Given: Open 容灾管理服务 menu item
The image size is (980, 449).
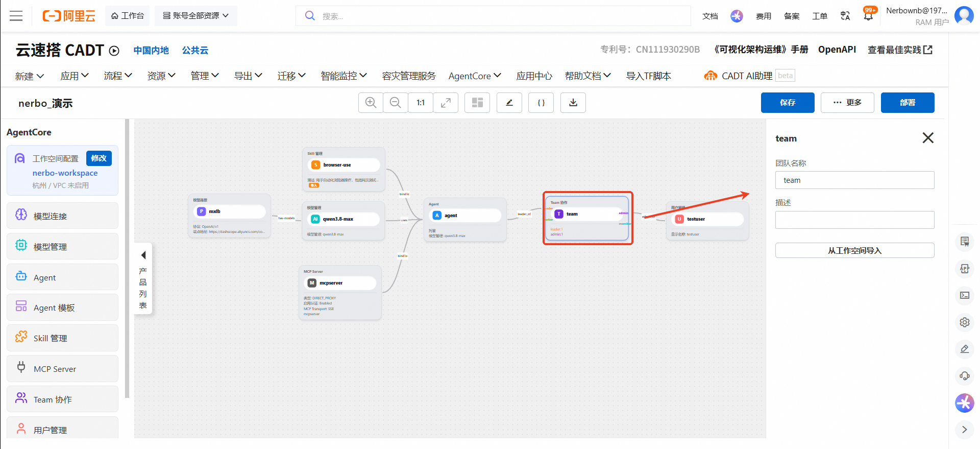Looking at the screenshot, I should [x=409, y=76].
